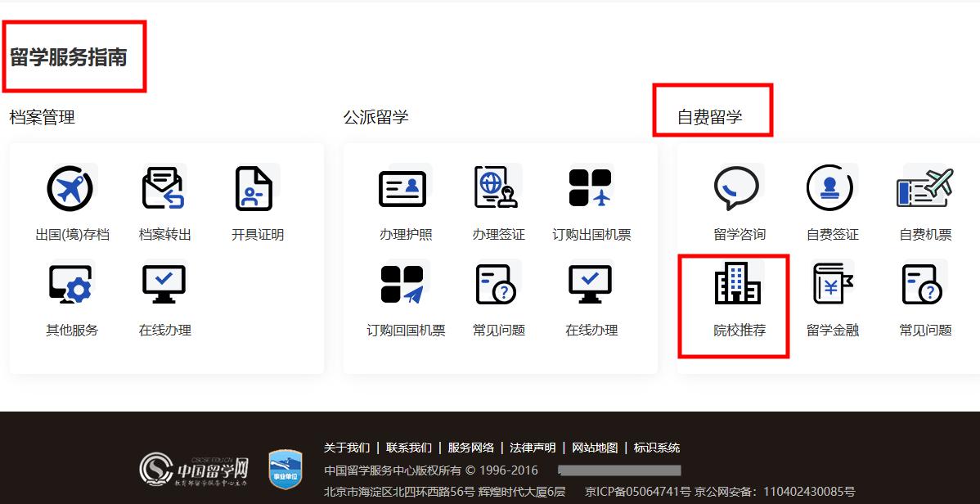Open the 自费签证 stamp icon
Screen dimensions: 980x504
831,187
